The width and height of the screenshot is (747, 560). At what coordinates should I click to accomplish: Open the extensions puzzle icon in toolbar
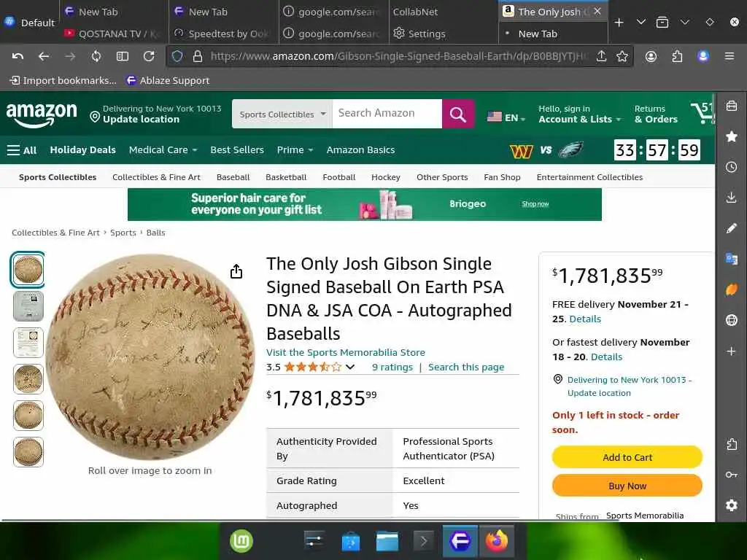point(677,56)
